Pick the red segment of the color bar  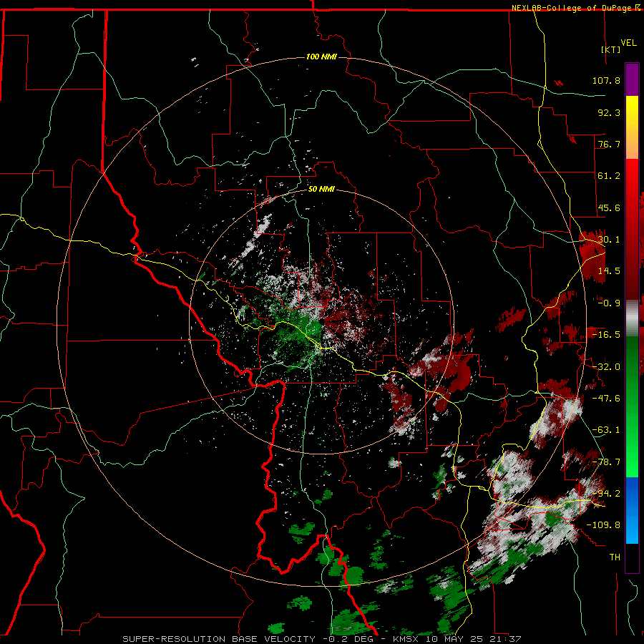[632, 229]
